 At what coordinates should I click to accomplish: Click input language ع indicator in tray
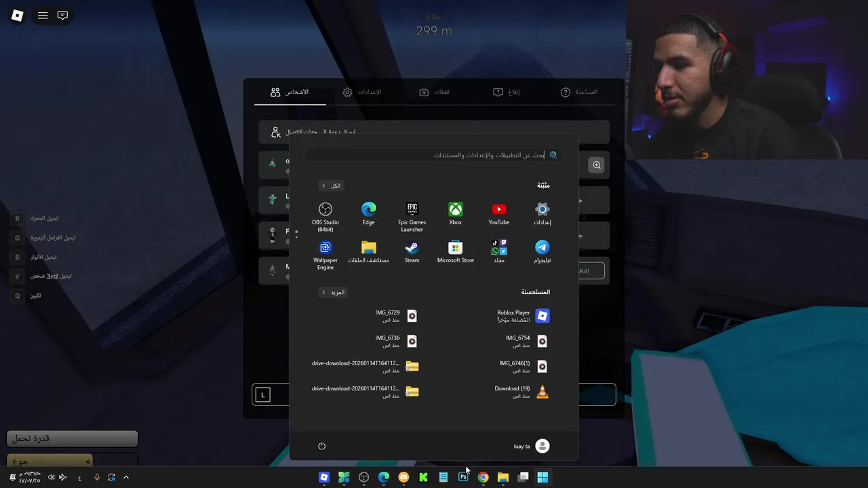[x=79, y=478]
